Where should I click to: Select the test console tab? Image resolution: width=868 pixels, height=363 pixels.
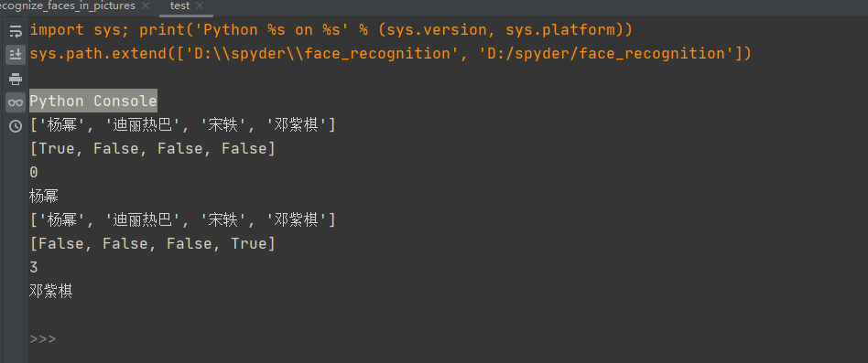(179, 6)
